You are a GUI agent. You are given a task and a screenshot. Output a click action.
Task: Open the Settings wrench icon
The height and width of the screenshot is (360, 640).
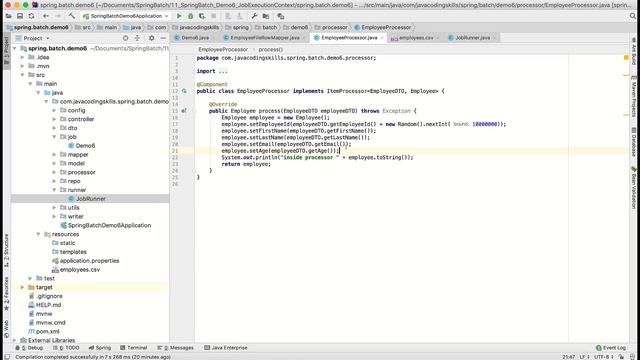point(254,16)
